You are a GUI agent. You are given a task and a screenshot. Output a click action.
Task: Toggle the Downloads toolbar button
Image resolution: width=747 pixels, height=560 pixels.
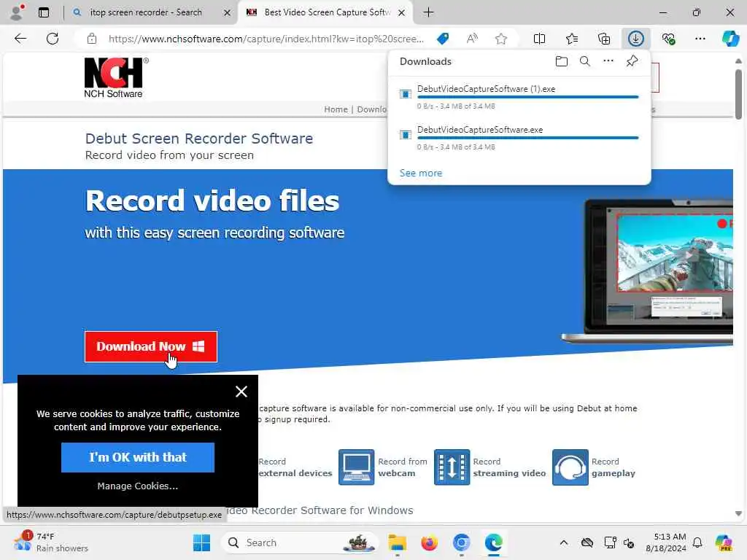pos(636,39)
